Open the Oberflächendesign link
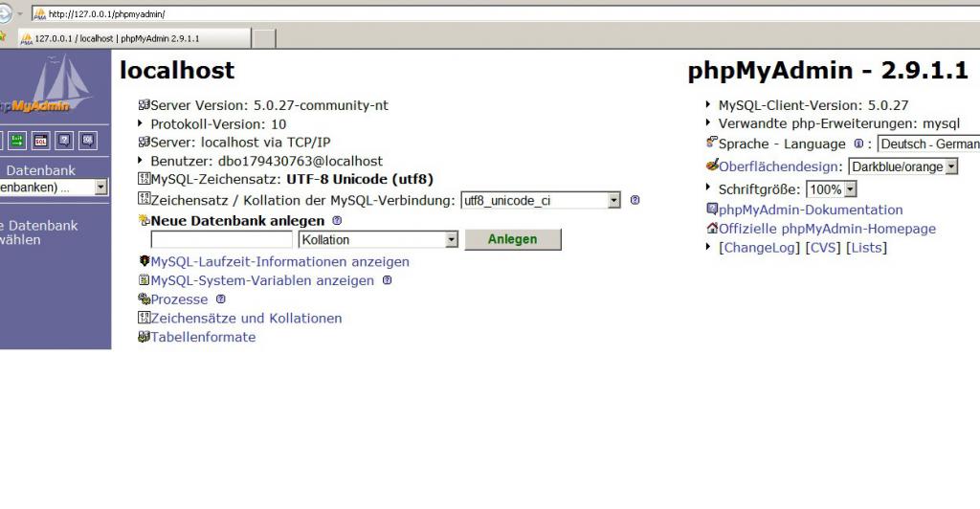980x509 pixels. 779,166
